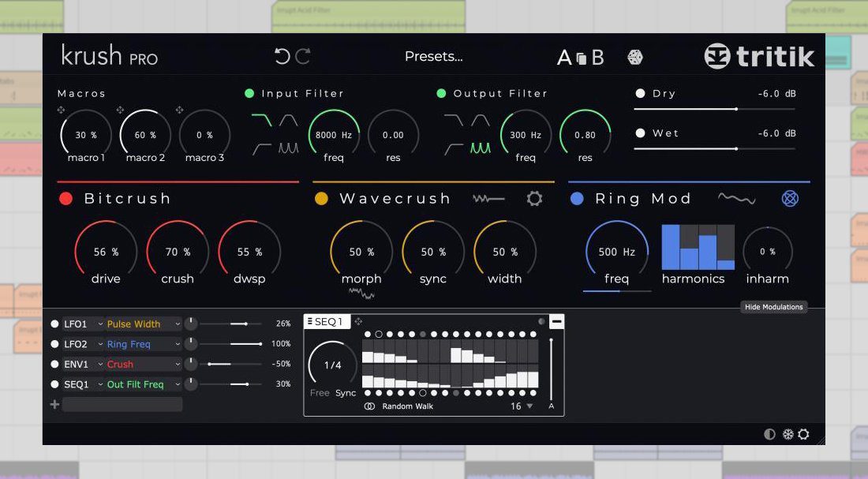Toggle the Input Filter on/off
The image size is (868, 479).
click(249, 93)
